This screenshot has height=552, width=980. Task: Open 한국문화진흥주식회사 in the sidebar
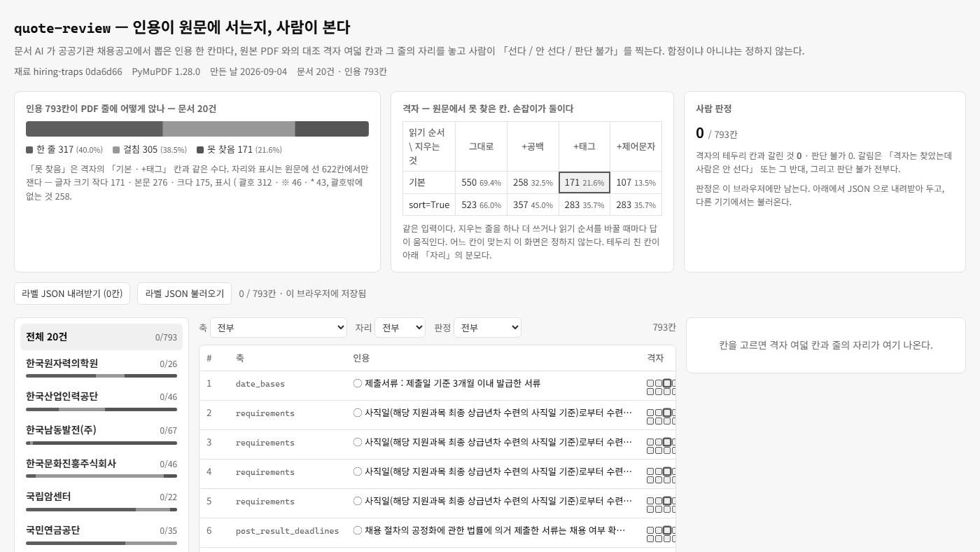[101, 468]
